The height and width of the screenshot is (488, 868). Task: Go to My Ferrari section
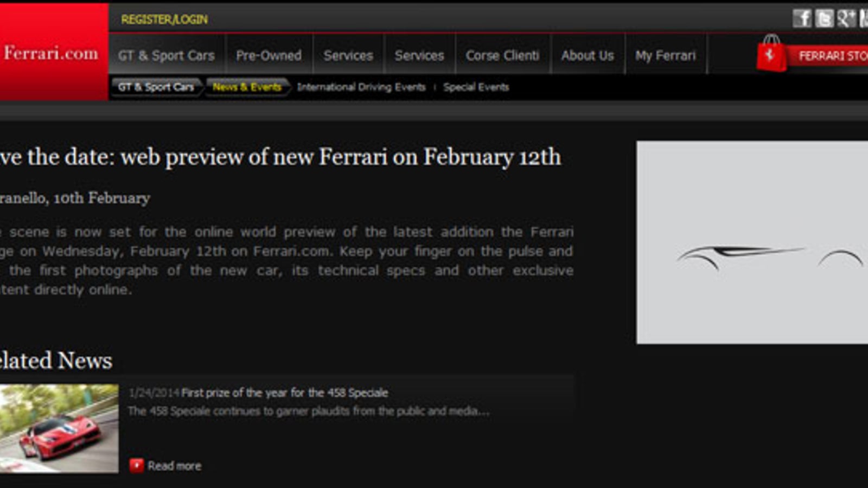pyautogui.click(x=665, y=55)
